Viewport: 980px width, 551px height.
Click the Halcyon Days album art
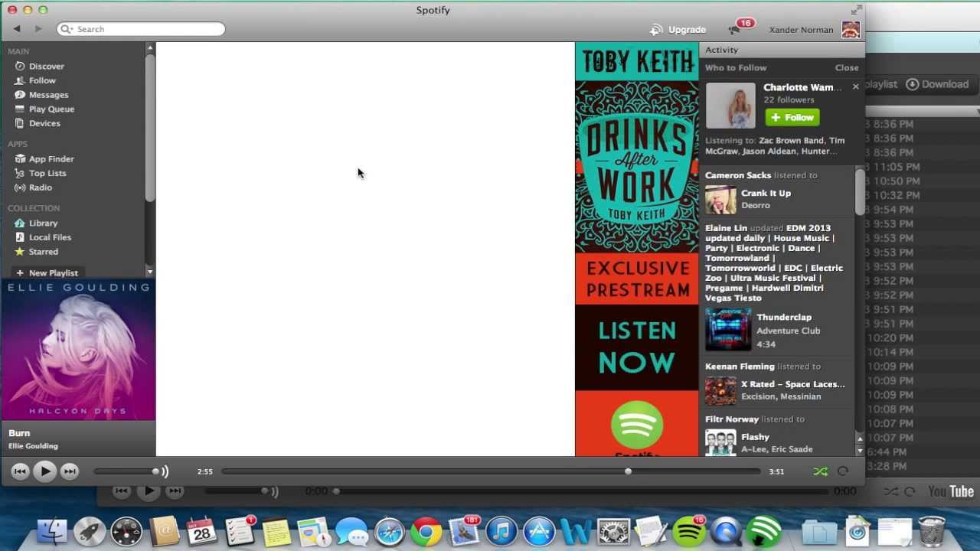tap(78, 350)
